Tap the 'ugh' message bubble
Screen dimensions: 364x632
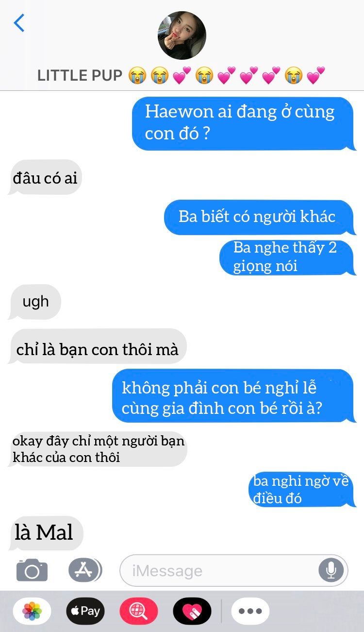pos(35,302)
